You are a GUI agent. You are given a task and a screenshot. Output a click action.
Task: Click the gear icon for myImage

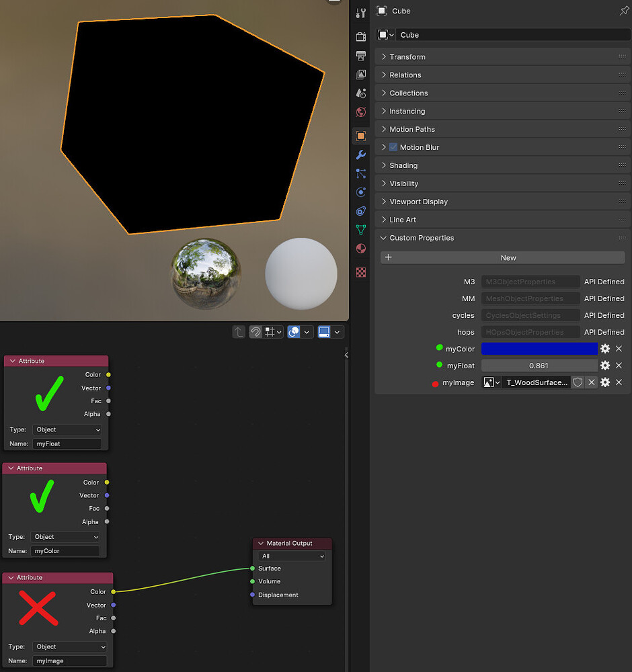tap(605, 382)
